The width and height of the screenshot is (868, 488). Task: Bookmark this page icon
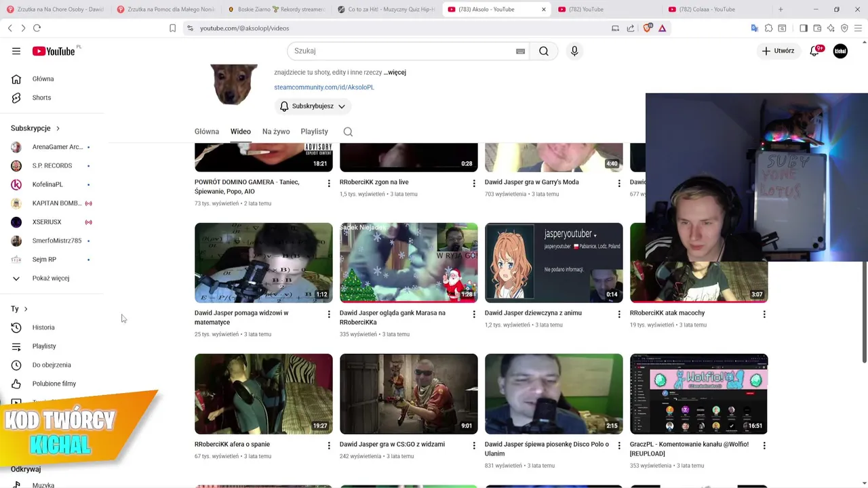172,28
